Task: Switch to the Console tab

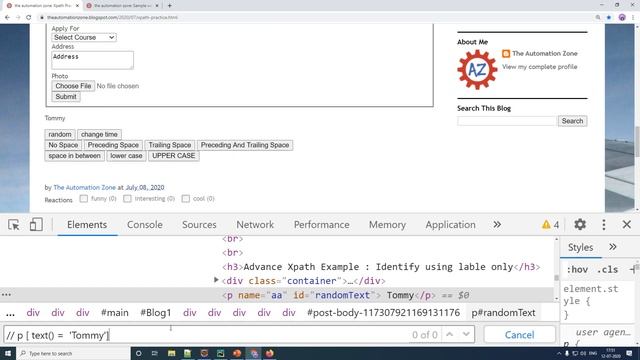Action: pyautogui.click(x=144, y=224)
